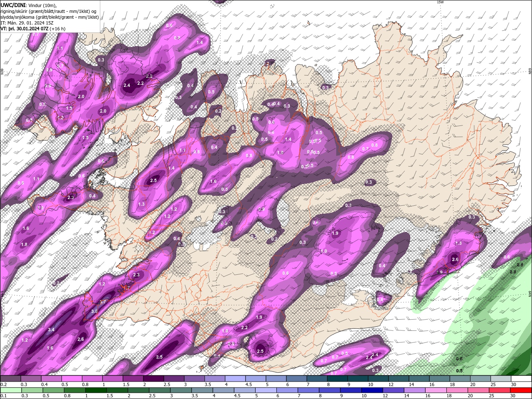532x399 pixels.
Task: Click the darkest purple 2 snow legend swatch
Action: click(153, 379)
